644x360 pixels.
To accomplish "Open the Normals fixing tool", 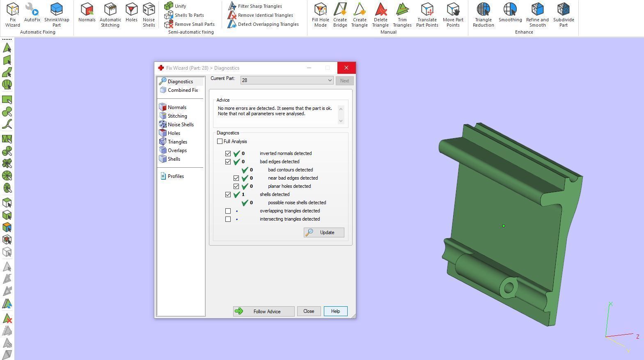I will pyautogui.click(x=87, y=12).
